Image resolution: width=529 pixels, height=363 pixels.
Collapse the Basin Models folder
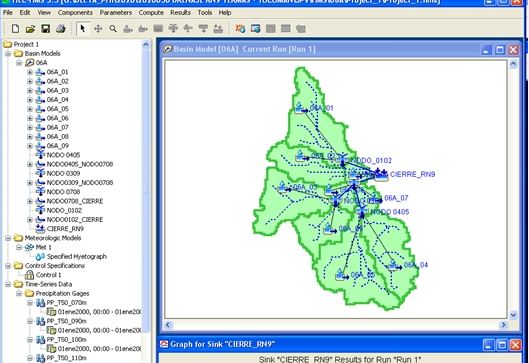8,54
